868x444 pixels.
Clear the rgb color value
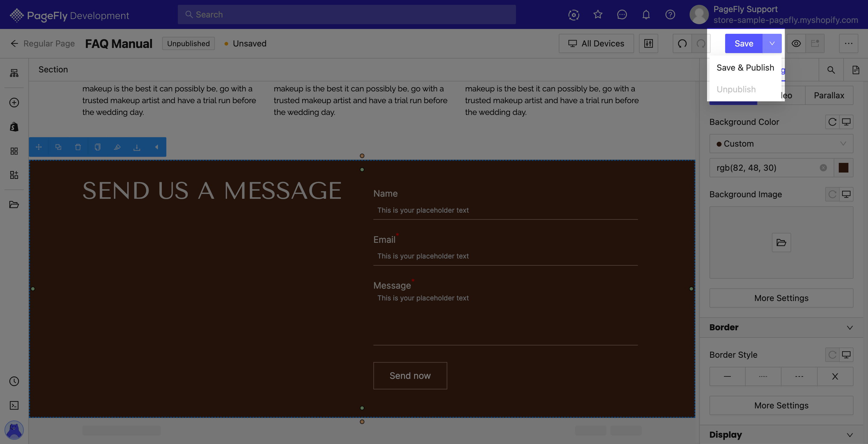(823, 167)
